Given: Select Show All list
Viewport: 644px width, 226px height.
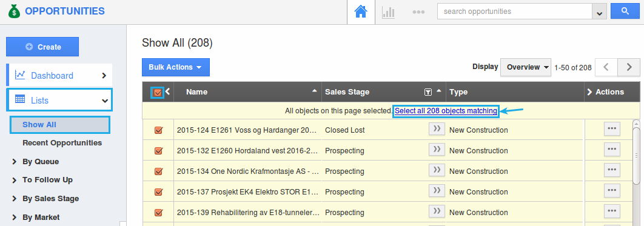Looking at the screenshot, I should 60,125.
